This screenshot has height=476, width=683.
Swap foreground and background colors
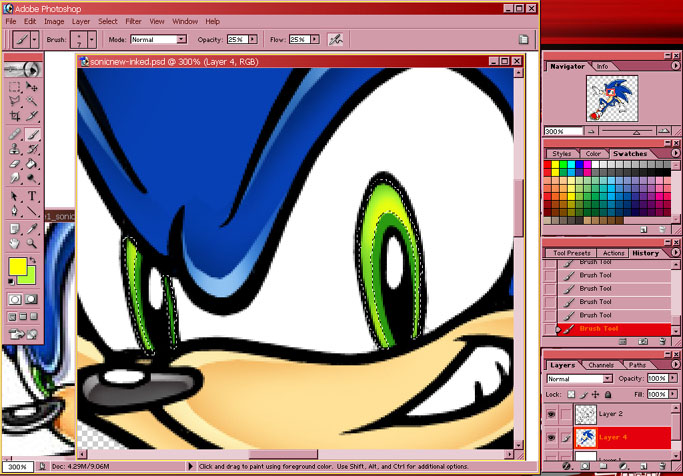33,260
